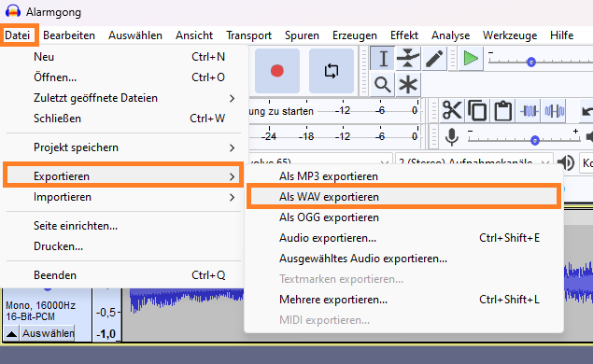Choose Beenden to quit Audacity
The width and height of the screenshot is (593, 364).
point(123,275)
